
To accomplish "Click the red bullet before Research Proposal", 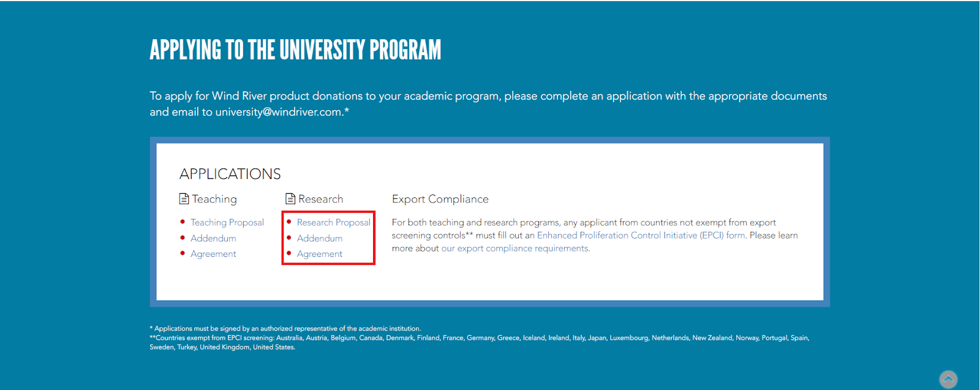I will [x=289, y=222].
